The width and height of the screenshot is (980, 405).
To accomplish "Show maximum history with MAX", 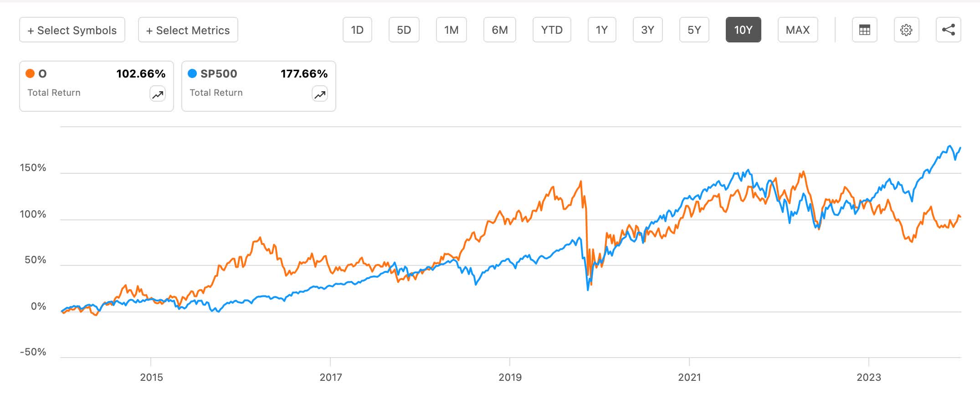I will [798, 30].
